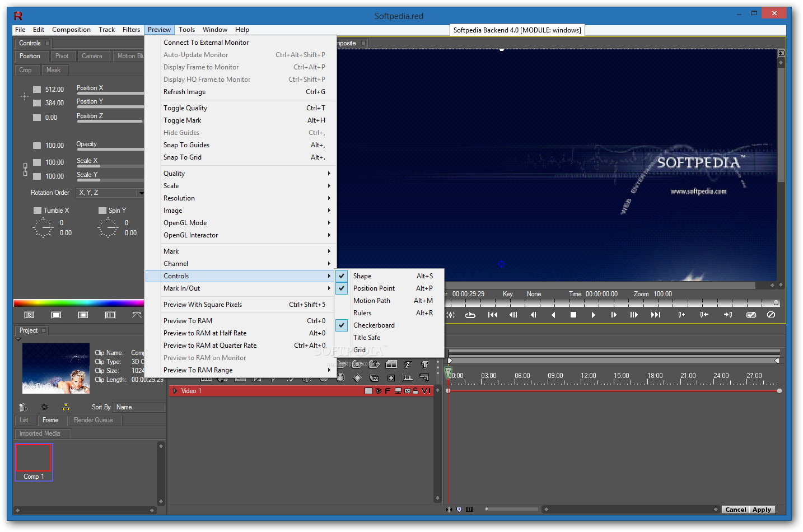Click the Cancel button
This screenshot has width=803, height=532.
coord(736,510)
